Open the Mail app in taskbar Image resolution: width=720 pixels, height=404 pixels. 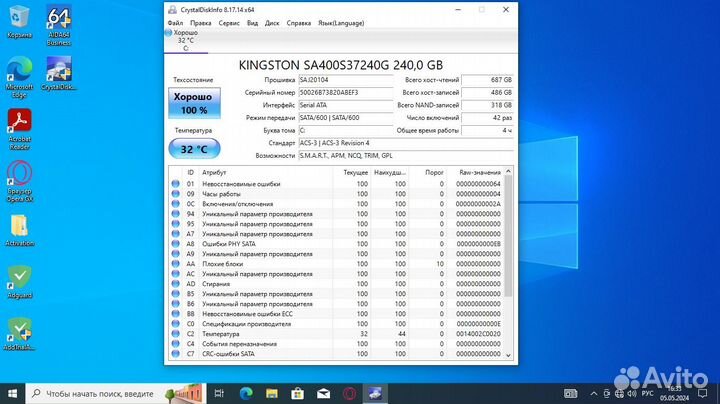[323, 393]
